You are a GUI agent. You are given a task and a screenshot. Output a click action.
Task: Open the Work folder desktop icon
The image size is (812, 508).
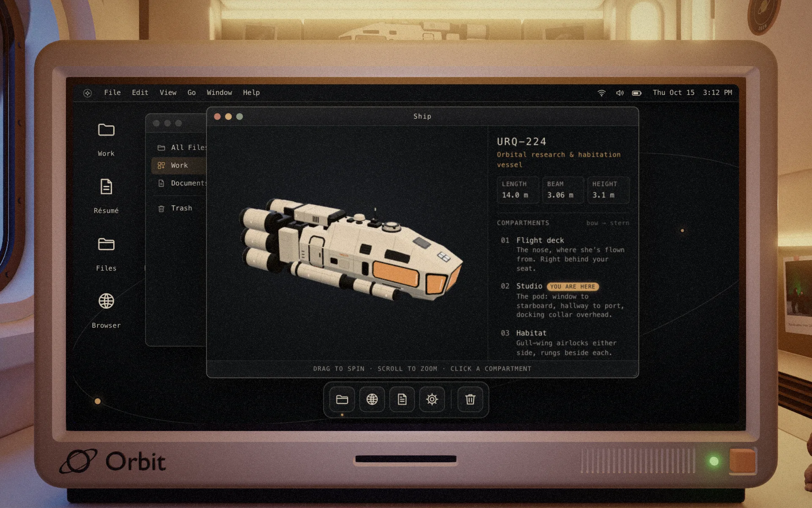click(x=106, y=139)
